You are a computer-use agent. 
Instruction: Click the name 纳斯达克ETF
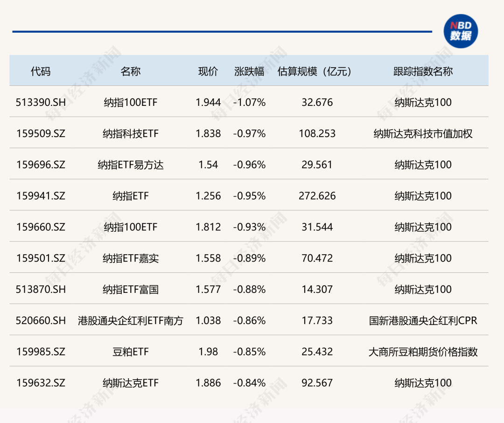(131, 383)
